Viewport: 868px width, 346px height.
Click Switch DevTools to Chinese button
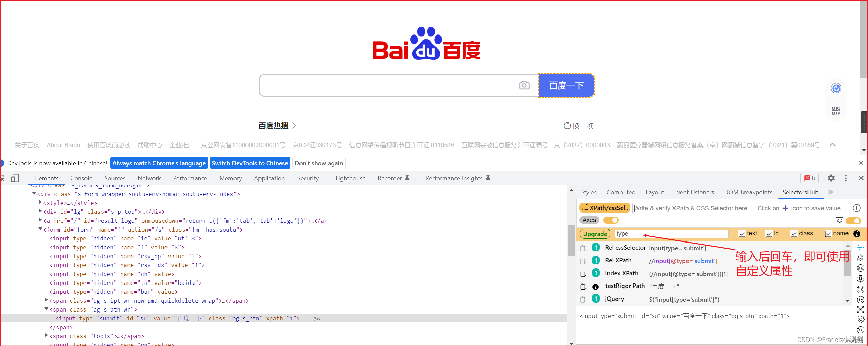pos(250,163)
